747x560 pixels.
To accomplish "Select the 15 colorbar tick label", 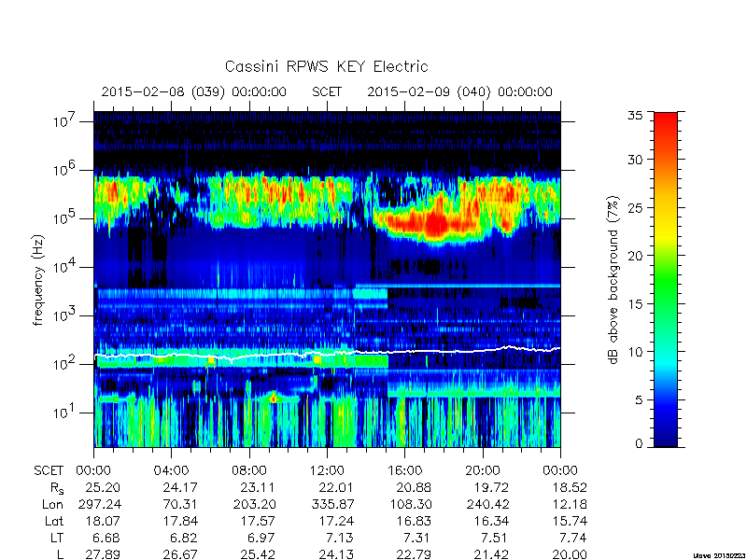I will pyautogui.click(x=636, y=304).
